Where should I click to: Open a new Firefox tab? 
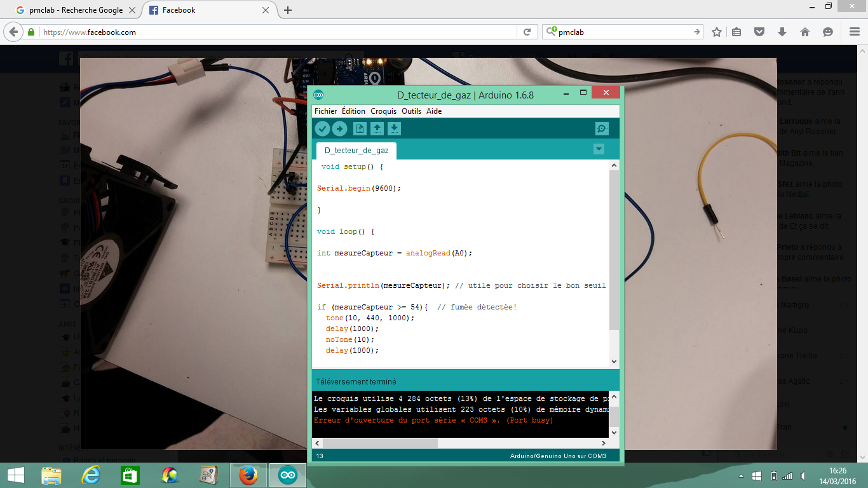coord(288,10)
